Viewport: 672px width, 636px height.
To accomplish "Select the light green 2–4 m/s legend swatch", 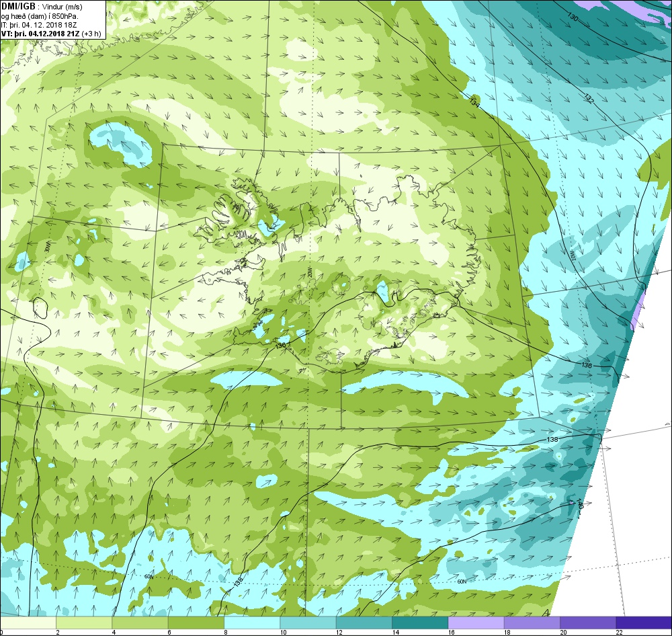I will (84, 622).
